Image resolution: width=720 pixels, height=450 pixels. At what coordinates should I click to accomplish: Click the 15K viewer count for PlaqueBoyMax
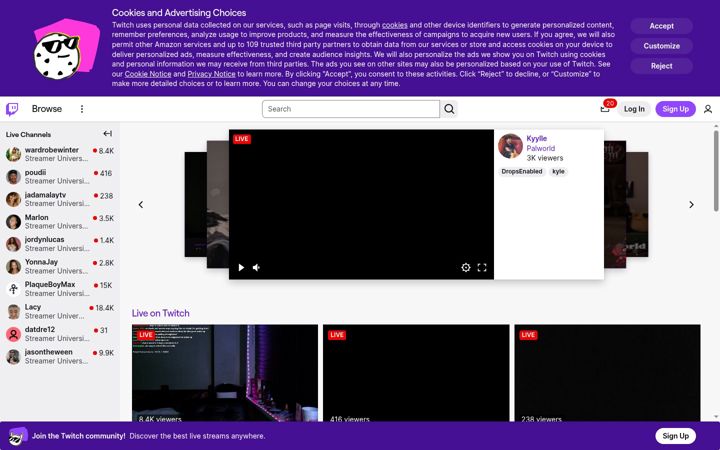click(x=106, y=286)
